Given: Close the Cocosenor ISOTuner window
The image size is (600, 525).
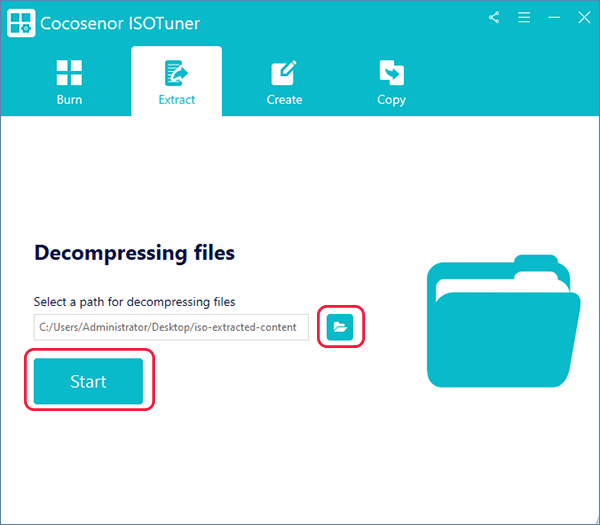Looking at the screenshot, I should point(584,18).
